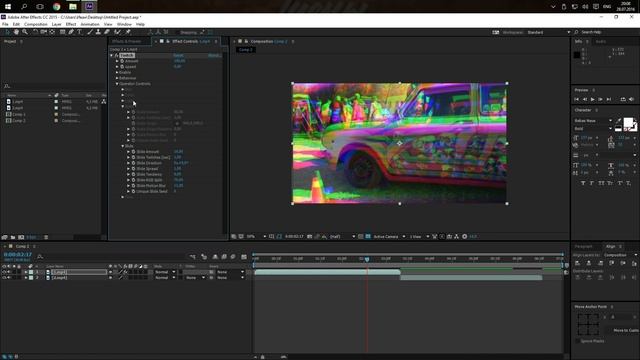Select the Pan Behind anchor point tool

(52, 32)
